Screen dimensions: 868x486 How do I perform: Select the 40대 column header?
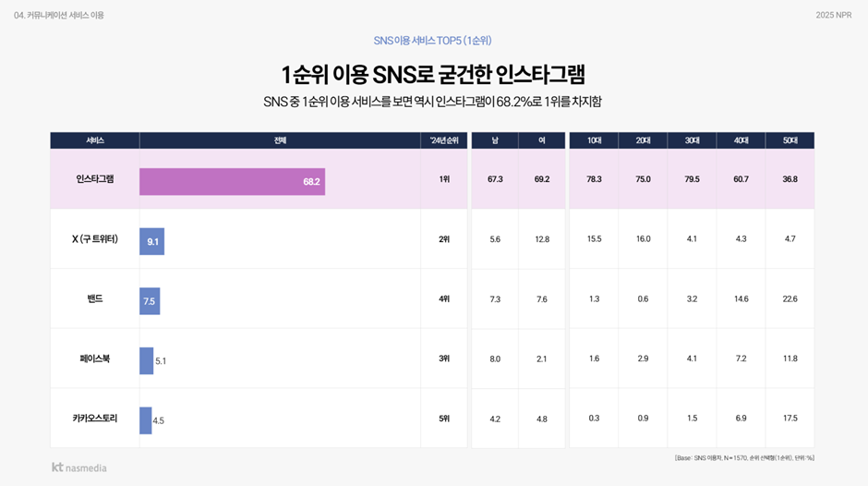741,140
